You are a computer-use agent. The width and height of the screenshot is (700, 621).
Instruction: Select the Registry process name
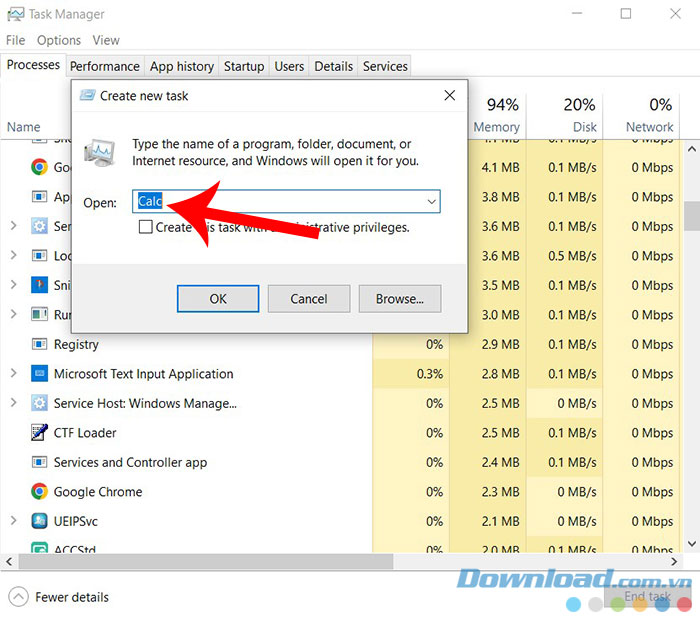pyautogui.click(x=76, y=344)
